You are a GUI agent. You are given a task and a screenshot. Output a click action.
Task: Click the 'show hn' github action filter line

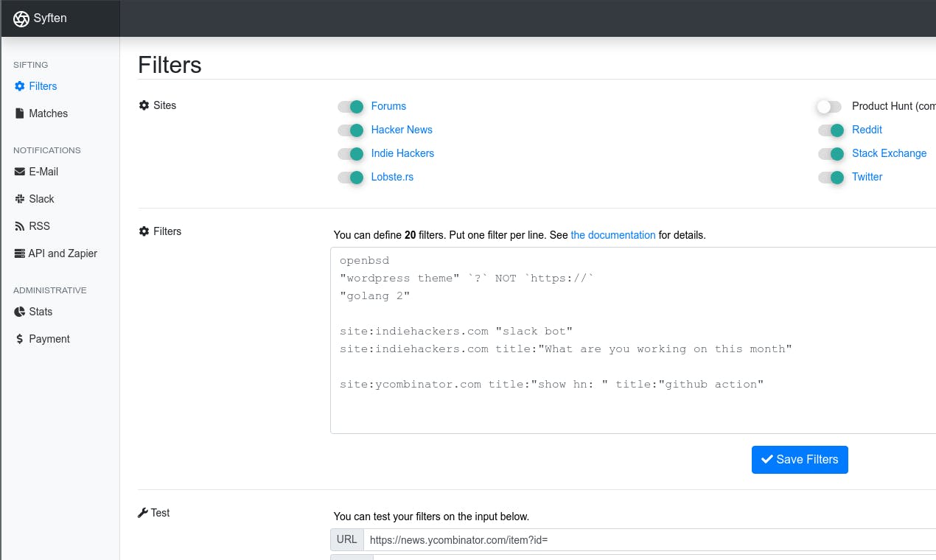coord(551,384)
